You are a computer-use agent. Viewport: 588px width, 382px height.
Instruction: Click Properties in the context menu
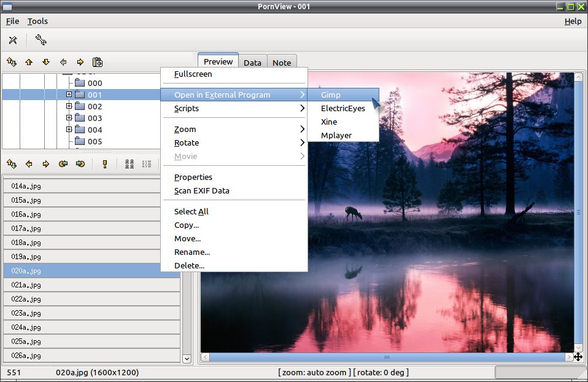234,177
